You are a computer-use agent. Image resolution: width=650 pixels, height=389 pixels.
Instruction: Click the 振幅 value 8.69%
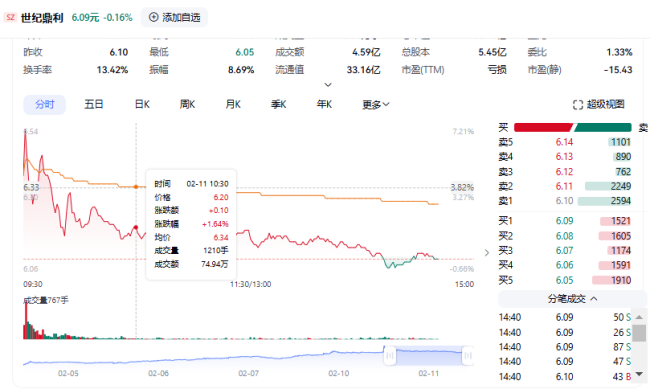tap(241, 70)
